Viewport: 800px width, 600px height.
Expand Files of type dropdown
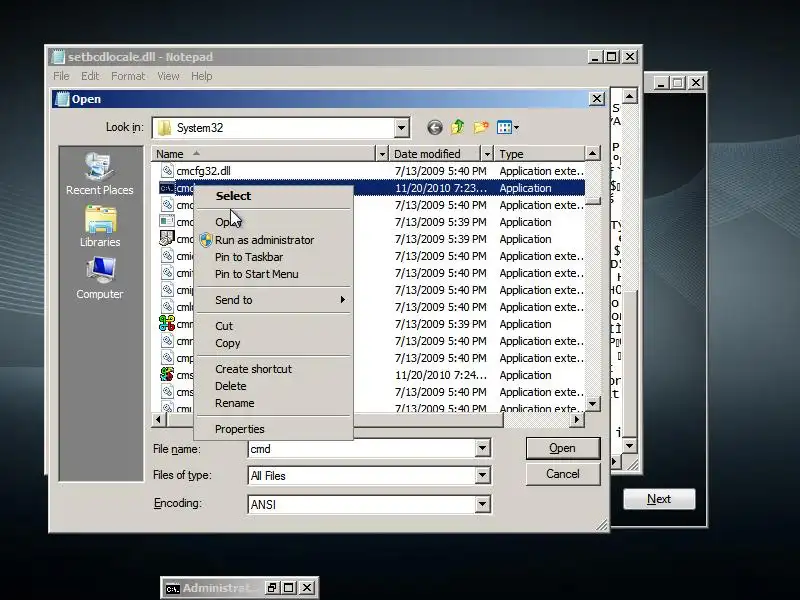click(x=482, y=476)
